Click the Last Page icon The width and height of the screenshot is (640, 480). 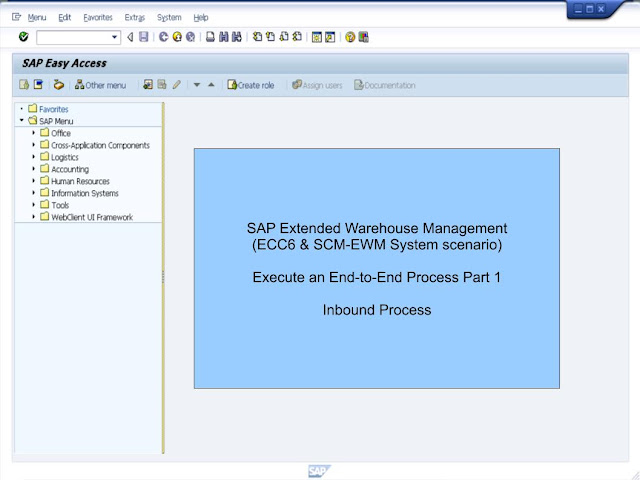(297, 37)
